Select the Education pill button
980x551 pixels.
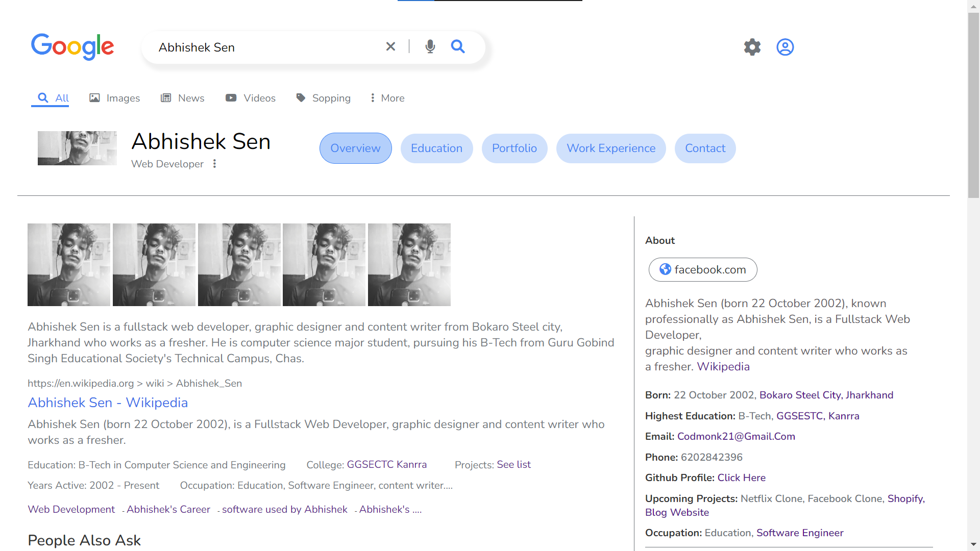tap(437, 148)
